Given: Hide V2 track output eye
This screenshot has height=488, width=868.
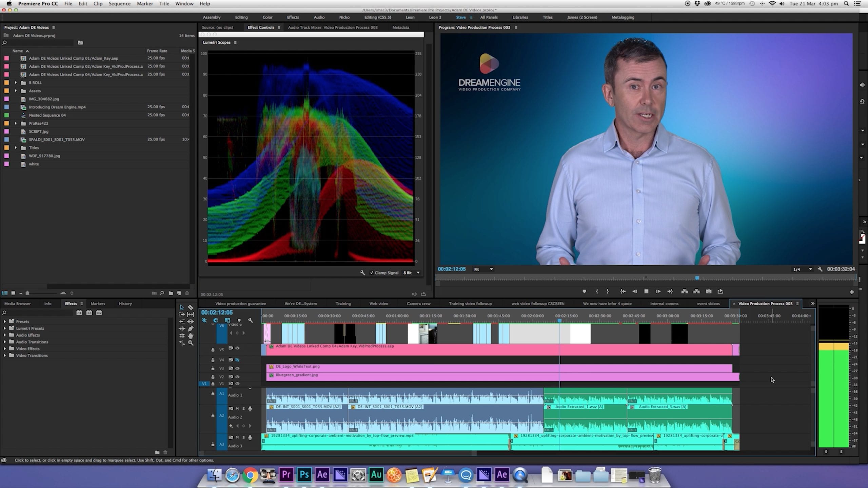Looking at the screenshot, I should [237, 377].
